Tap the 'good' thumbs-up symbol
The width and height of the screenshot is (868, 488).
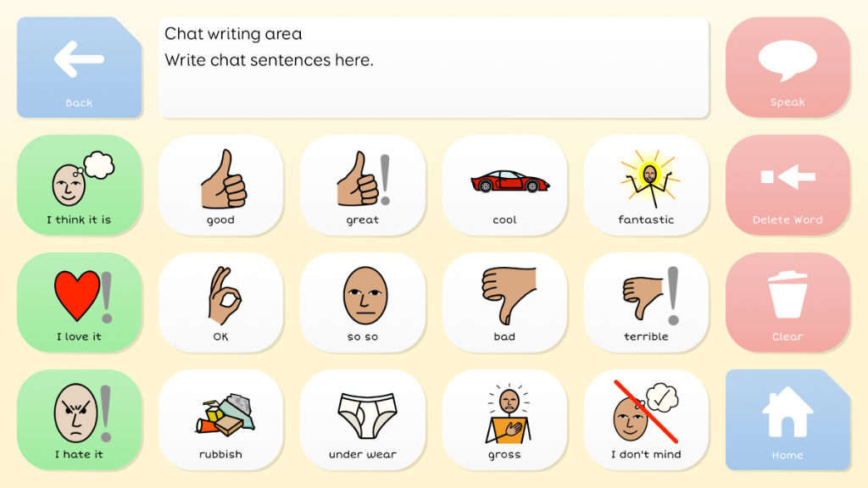221,186
